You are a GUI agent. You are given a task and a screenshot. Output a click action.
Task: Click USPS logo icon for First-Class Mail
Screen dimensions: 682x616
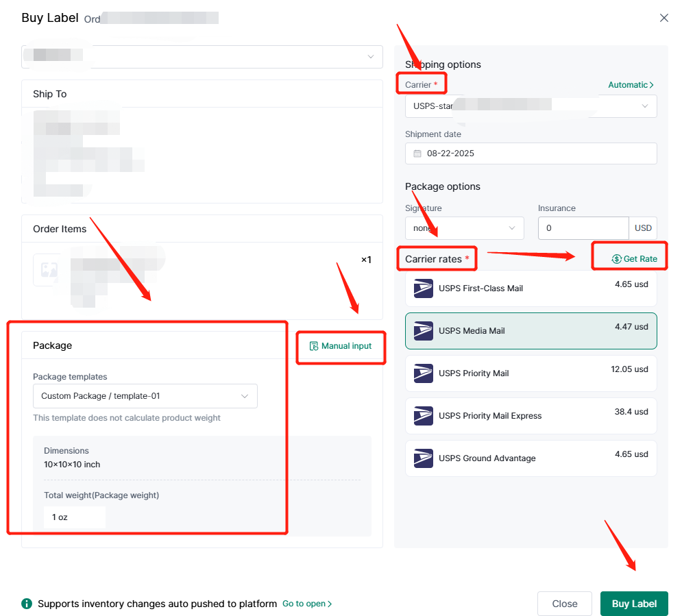[423, 288]
